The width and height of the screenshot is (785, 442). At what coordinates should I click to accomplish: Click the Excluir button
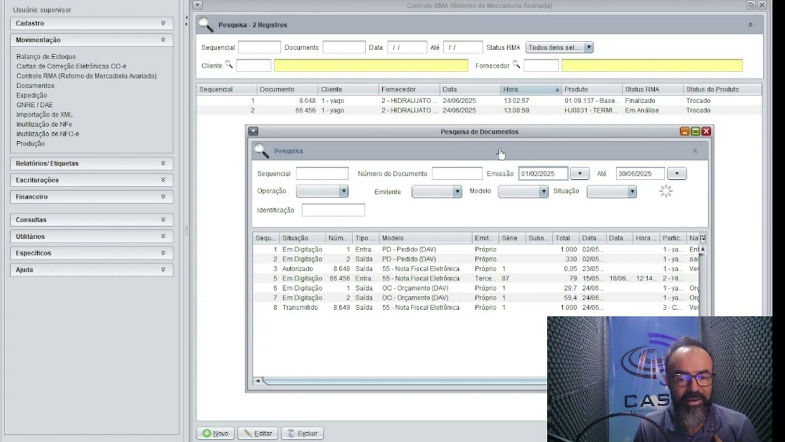[302, 433]
